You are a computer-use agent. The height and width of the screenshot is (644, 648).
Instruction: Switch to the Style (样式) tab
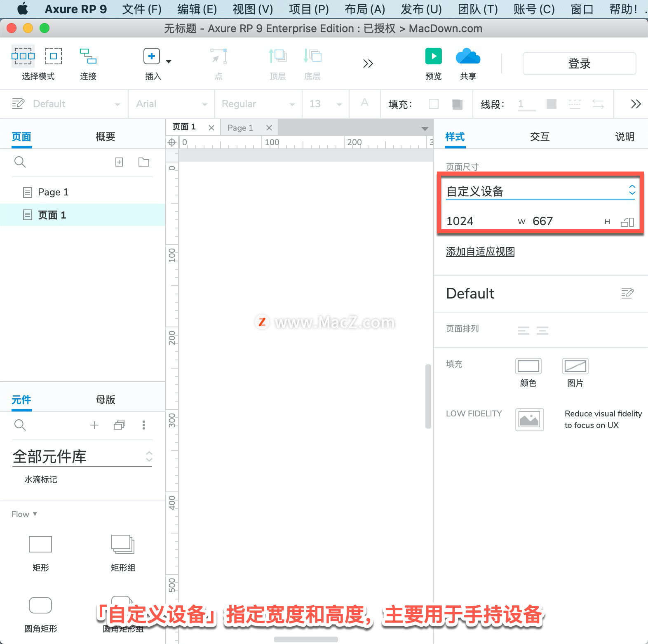[x=455, y=136]
